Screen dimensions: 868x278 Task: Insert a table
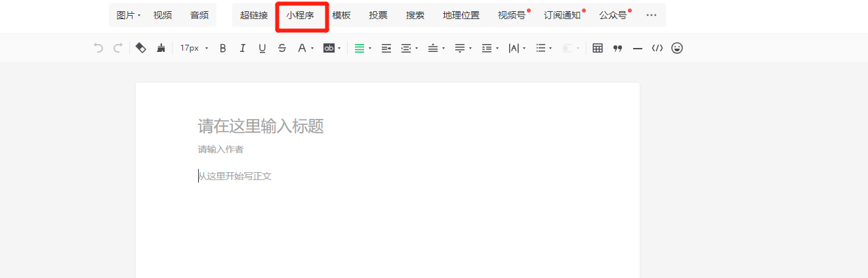[598, 48]
